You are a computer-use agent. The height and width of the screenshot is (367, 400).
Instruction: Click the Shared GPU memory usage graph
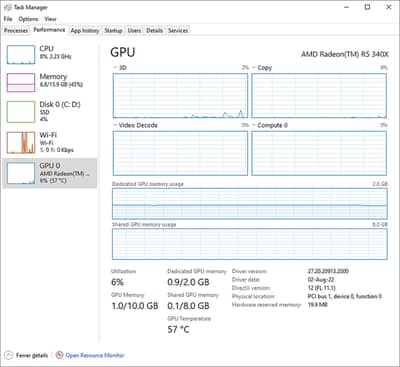click(x=250, y=244)
